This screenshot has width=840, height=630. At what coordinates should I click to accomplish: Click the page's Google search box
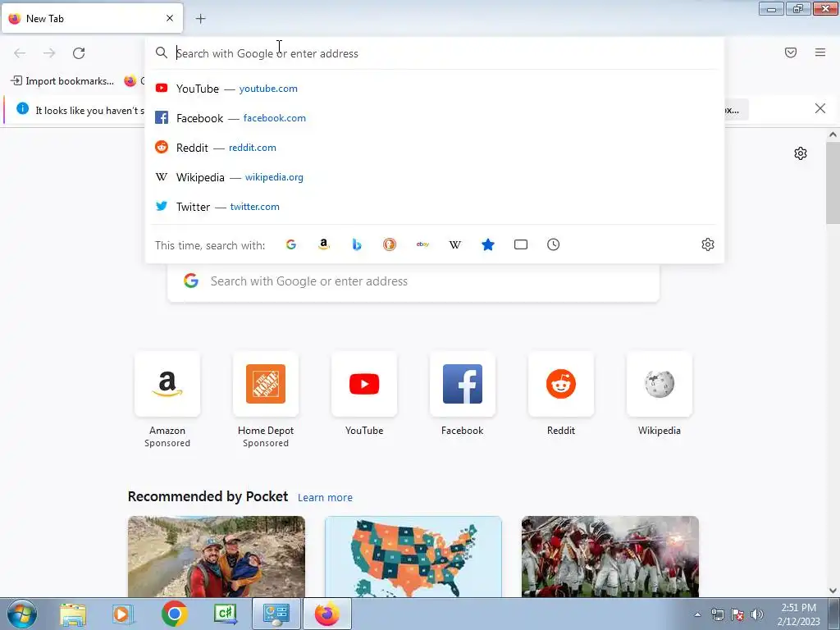pyautogui.click(x=413, y=281)
